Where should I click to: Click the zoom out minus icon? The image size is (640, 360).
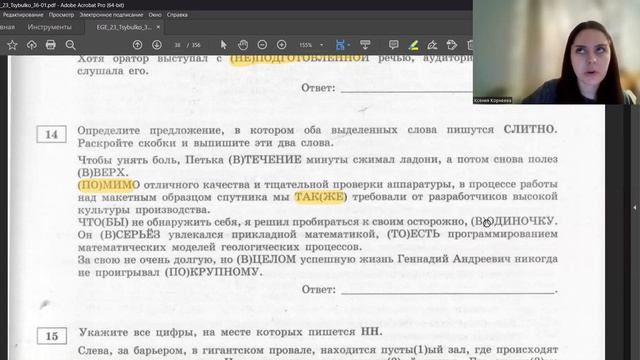(262, 45)
